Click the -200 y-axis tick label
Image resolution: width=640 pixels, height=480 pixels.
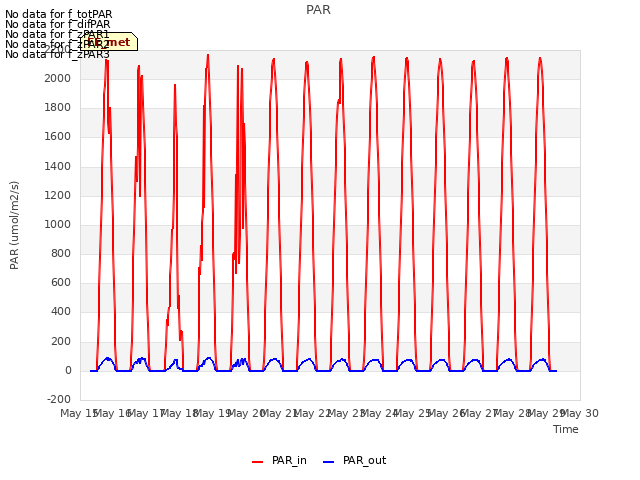59,399
